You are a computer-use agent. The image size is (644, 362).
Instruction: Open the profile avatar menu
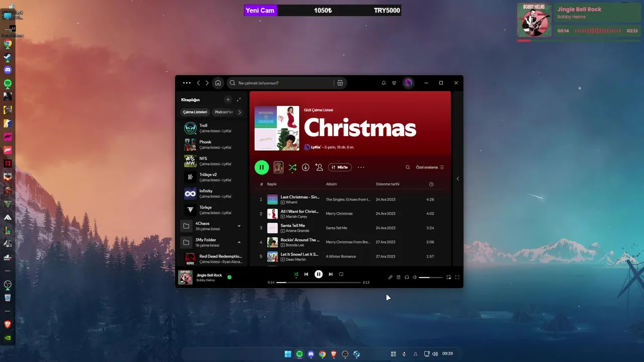(408, 83)
